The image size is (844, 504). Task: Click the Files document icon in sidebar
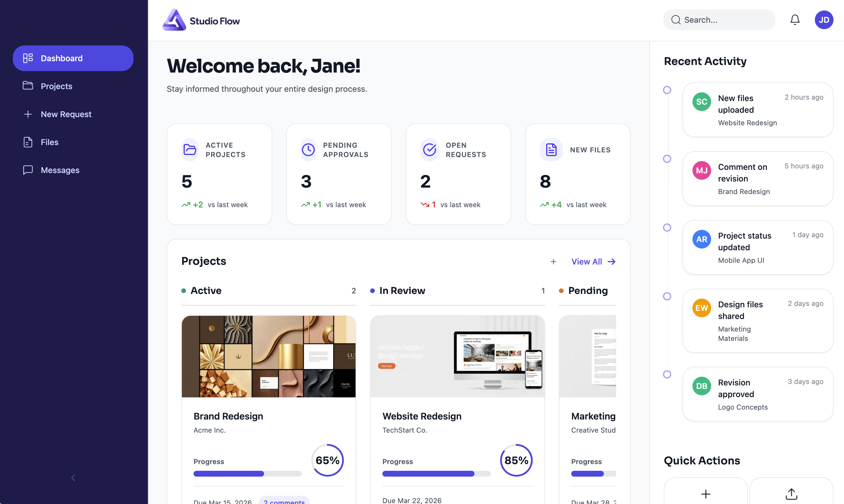pyautogui.click(x=28, y=142)
